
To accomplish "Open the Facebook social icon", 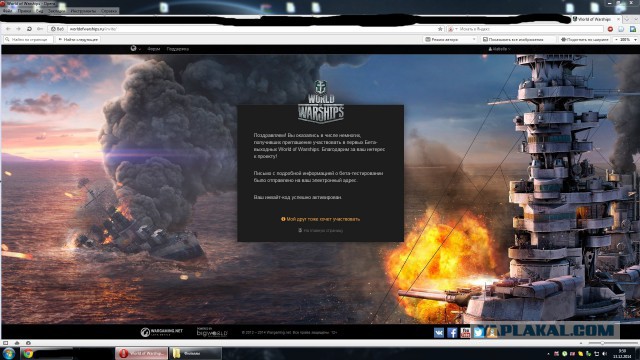I will coord(452,333).
